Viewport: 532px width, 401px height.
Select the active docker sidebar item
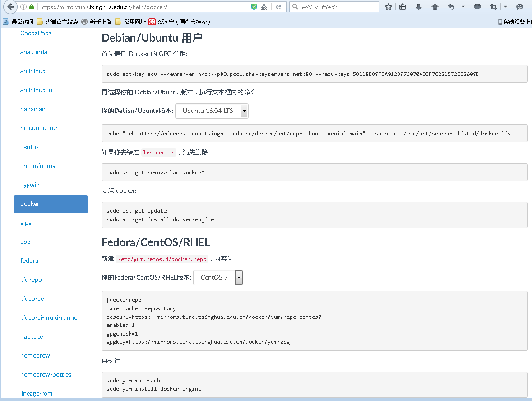pos(51,204)
